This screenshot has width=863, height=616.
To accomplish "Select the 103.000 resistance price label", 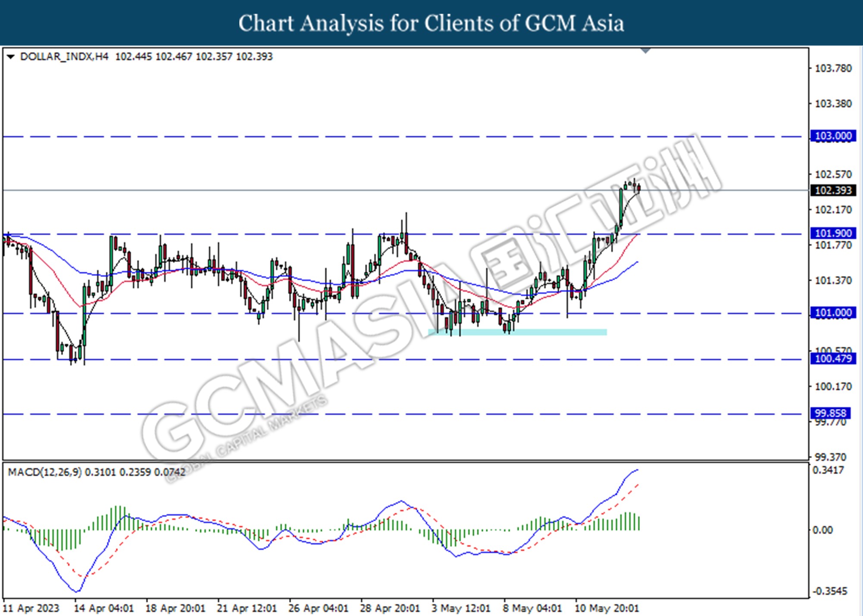I will [833, 136].
